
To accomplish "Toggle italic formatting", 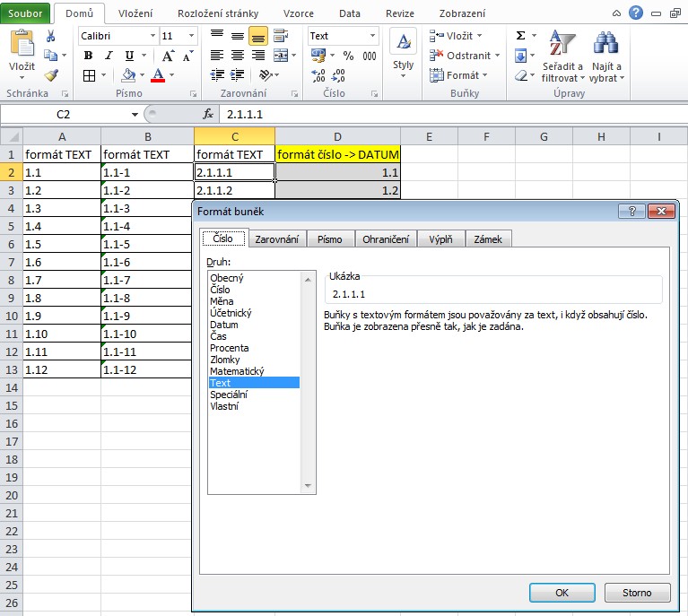I will (109, 56).
